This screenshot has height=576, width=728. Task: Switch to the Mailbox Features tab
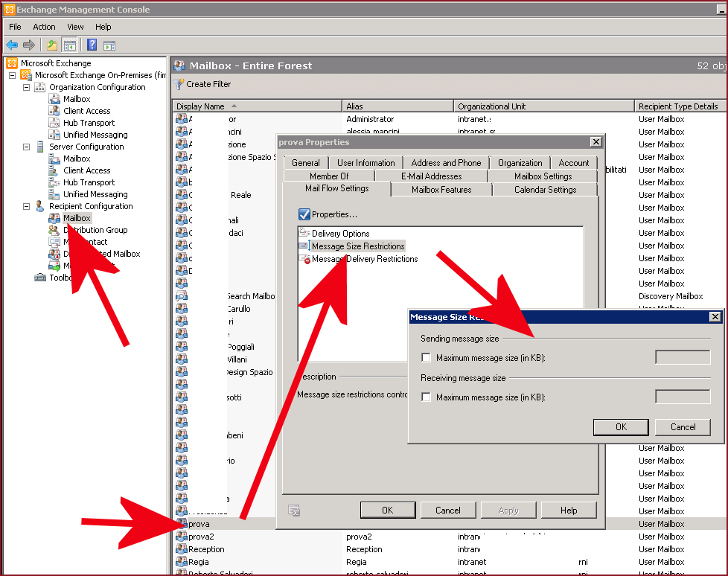[x=441, y=190]
